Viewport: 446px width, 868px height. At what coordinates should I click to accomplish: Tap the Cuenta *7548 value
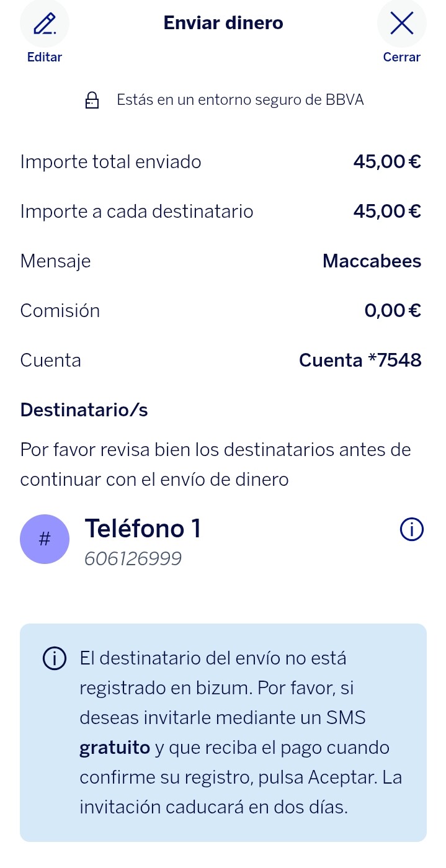click(360, 360)
